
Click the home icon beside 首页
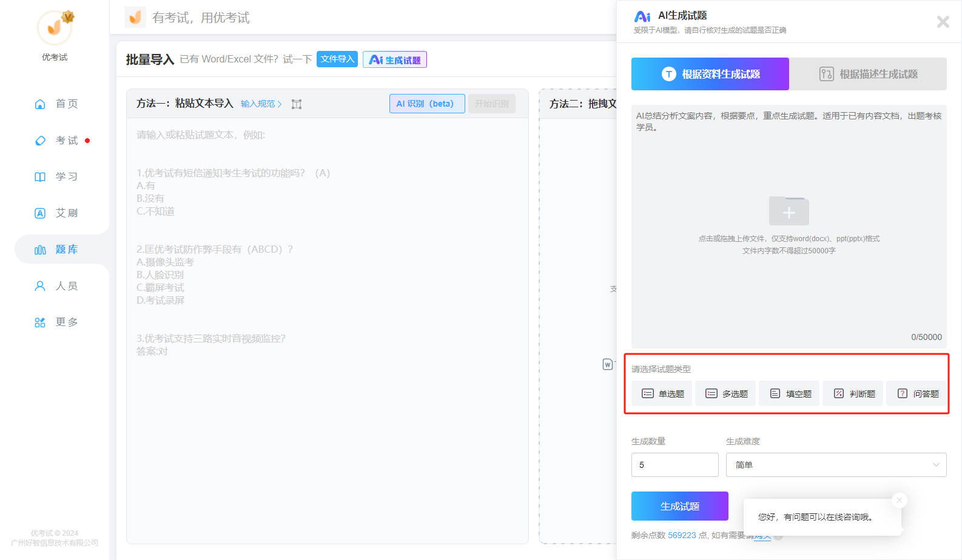pyautogui.click(x=40, y=104)
